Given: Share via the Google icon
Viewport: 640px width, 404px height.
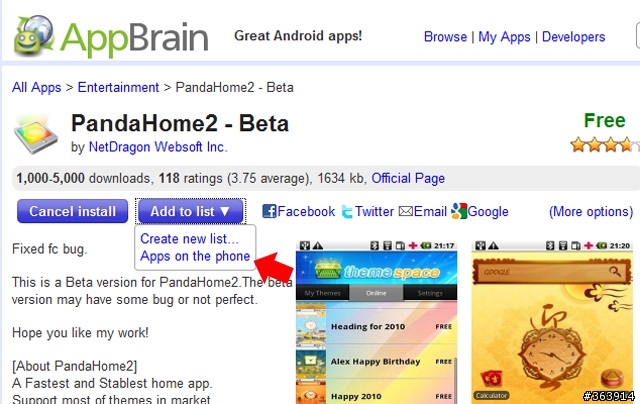Looking at the screenshot, I should 459,211.
